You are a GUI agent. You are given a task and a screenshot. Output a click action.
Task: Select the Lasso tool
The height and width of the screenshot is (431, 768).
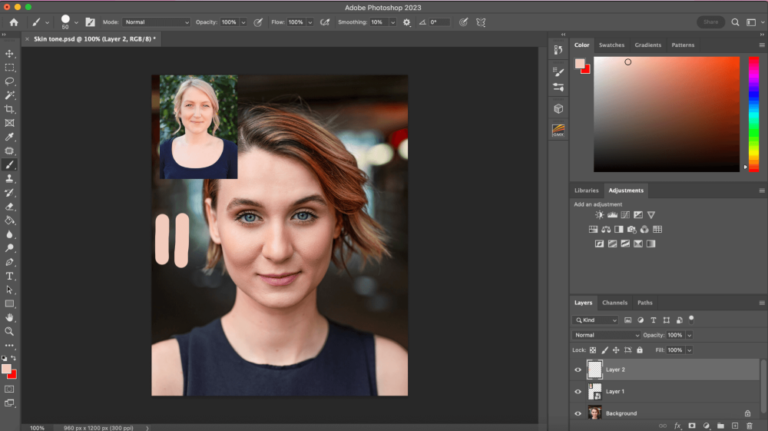9,81
